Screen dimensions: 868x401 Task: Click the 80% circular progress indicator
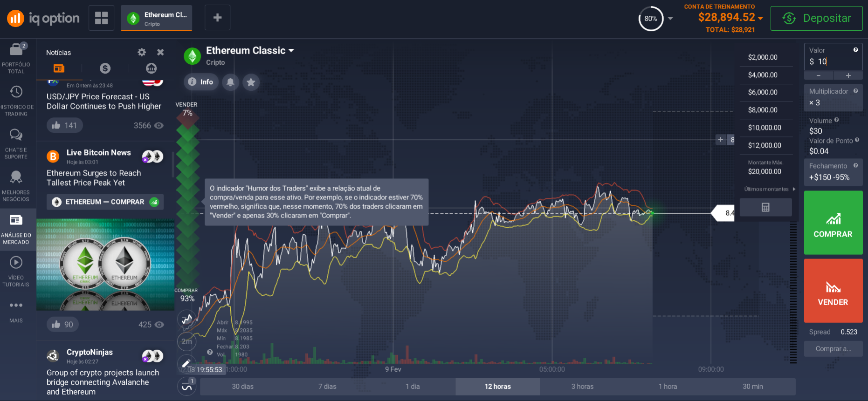point(651,19)
